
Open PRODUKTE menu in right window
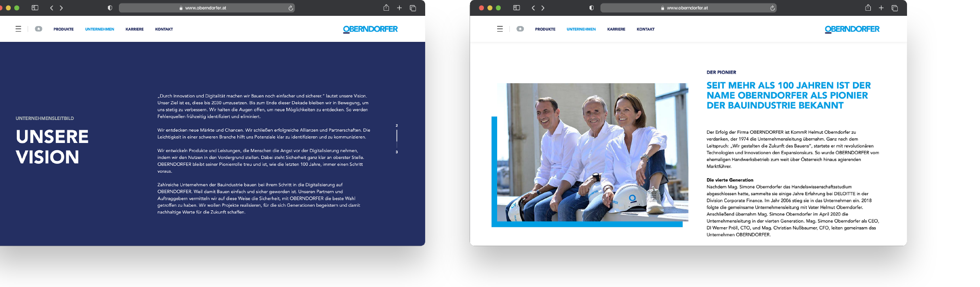point(545,29)
